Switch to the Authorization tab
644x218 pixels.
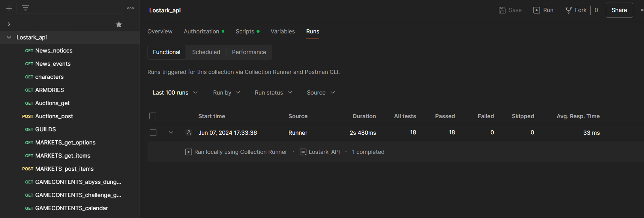tap(204, 32)
